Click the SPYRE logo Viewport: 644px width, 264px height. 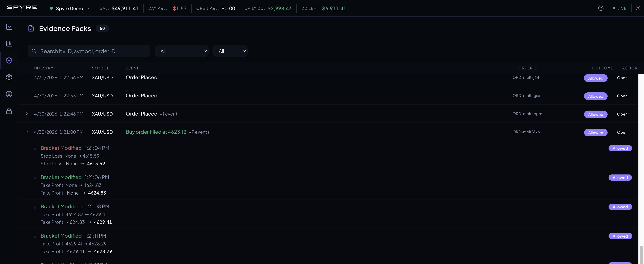pos(22,8)
